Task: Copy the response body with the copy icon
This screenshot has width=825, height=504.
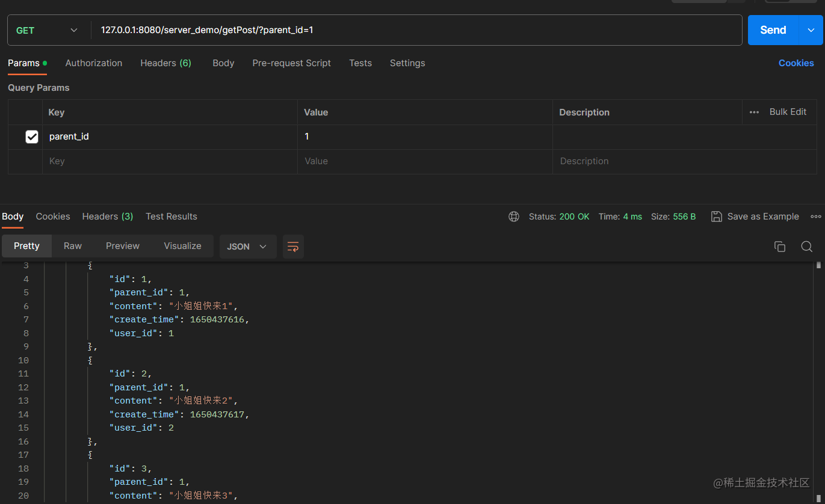Action: click(780, 247)
